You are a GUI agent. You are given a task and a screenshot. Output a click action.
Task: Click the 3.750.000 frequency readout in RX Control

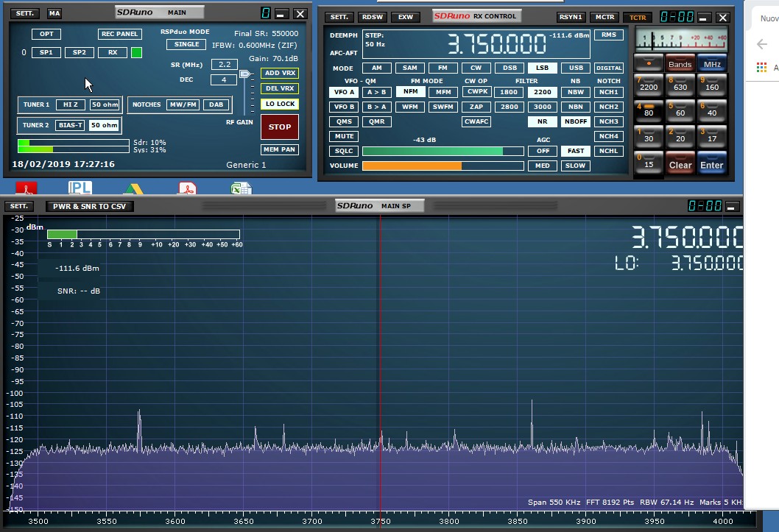coord(497,43)
